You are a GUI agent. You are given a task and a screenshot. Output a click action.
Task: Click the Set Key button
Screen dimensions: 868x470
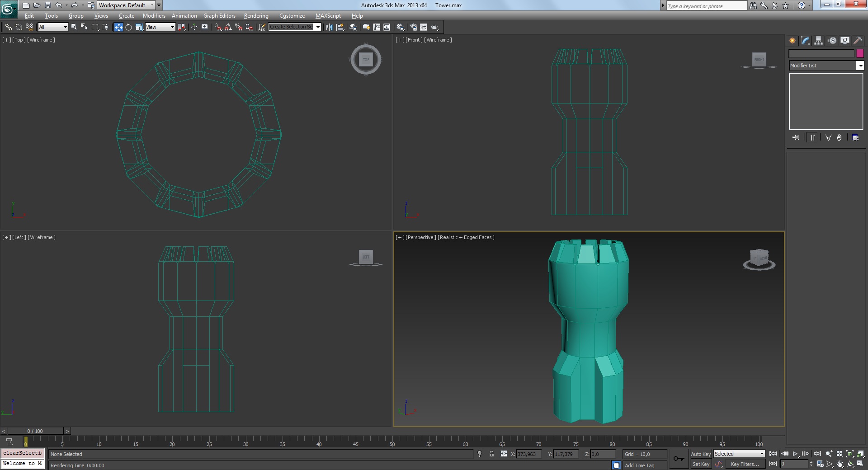pyautogui.click(x=700, y=464)
